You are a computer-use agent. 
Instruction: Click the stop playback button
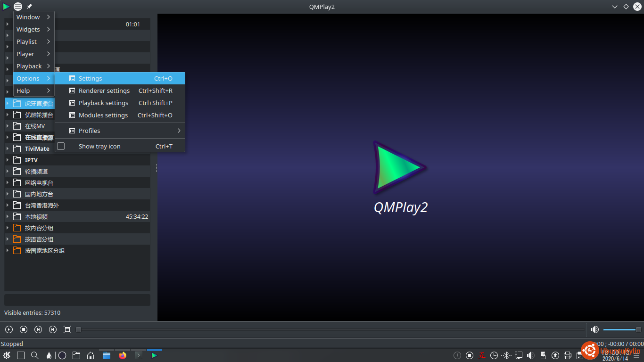pos(24,329)
